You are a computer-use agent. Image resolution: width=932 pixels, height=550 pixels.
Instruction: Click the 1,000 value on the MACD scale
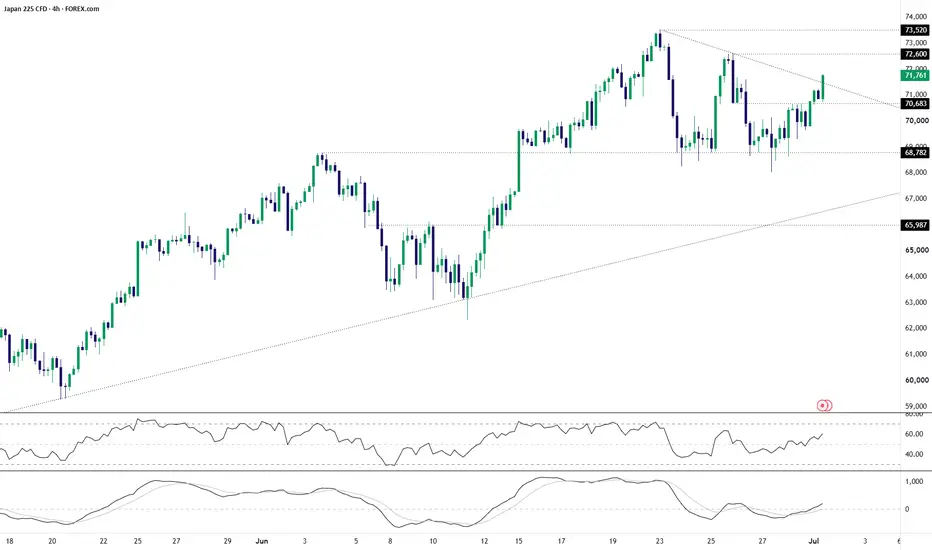pos(914,482)
